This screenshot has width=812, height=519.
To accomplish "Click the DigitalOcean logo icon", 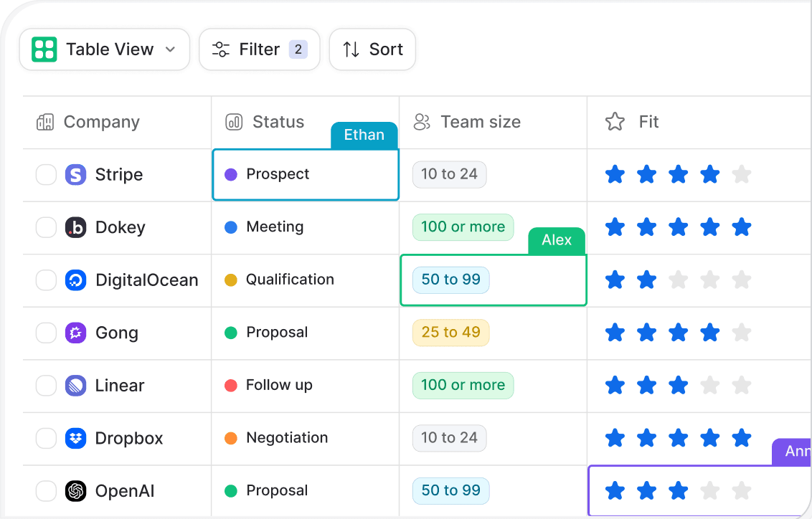I will pos(75,280).
